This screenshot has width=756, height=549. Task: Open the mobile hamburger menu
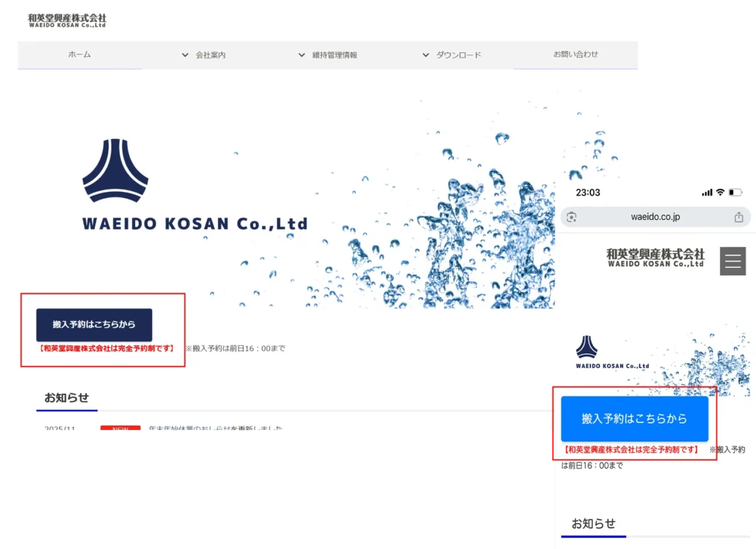tap(732, 261)
